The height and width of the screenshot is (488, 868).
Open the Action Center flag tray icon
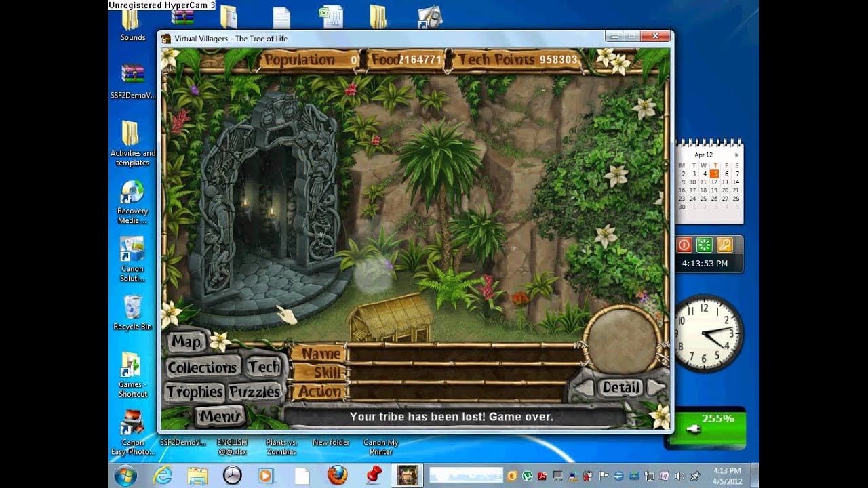click(x=603, y=476)
